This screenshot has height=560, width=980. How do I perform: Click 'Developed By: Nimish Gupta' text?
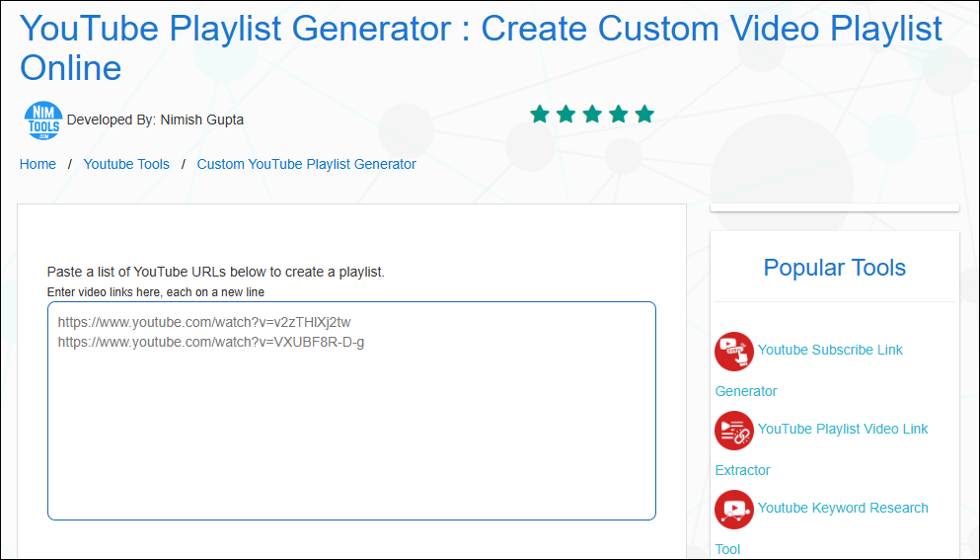tap(155, 120)
